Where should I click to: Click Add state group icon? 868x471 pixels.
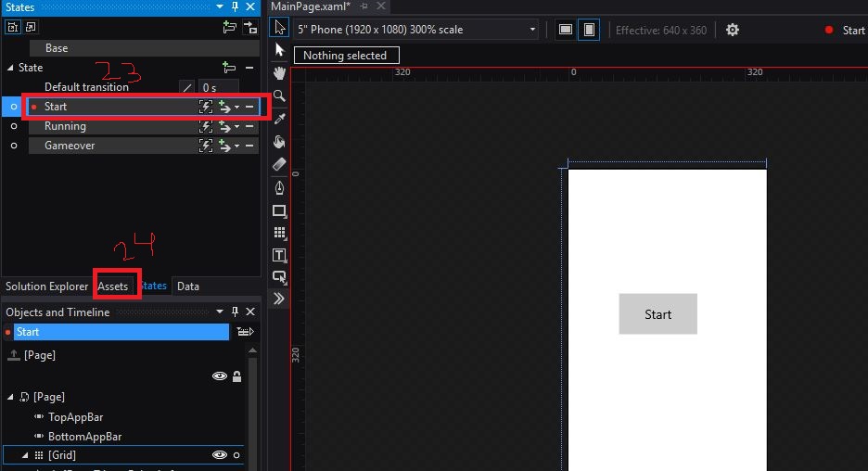[x=230, y=27]
